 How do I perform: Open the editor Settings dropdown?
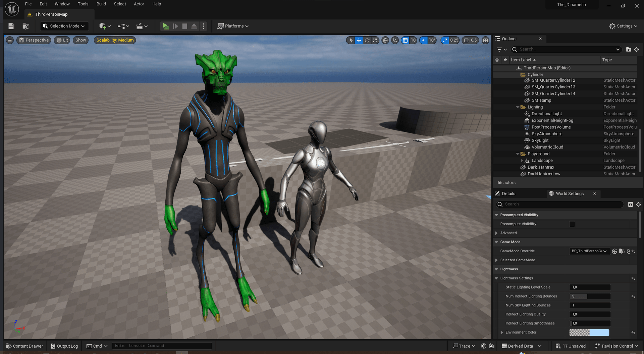pos(623,26)
